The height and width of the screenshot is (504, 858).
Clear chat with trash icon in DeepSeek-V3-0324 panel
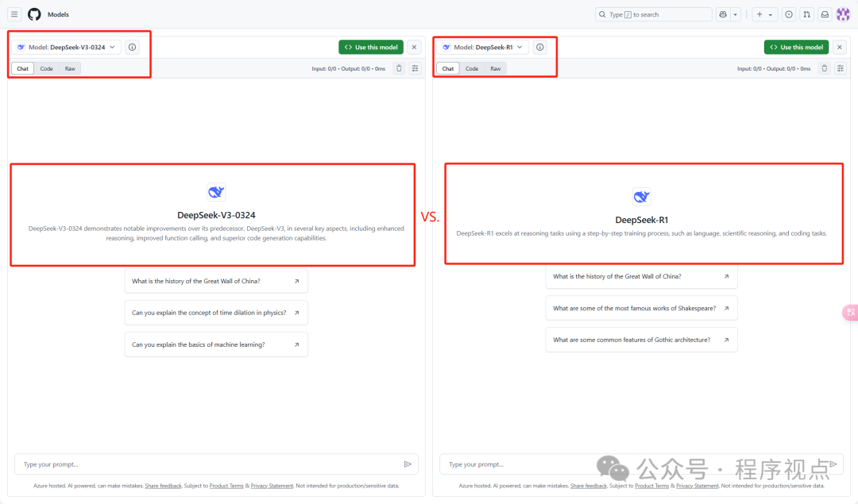[x=399, y=68]
